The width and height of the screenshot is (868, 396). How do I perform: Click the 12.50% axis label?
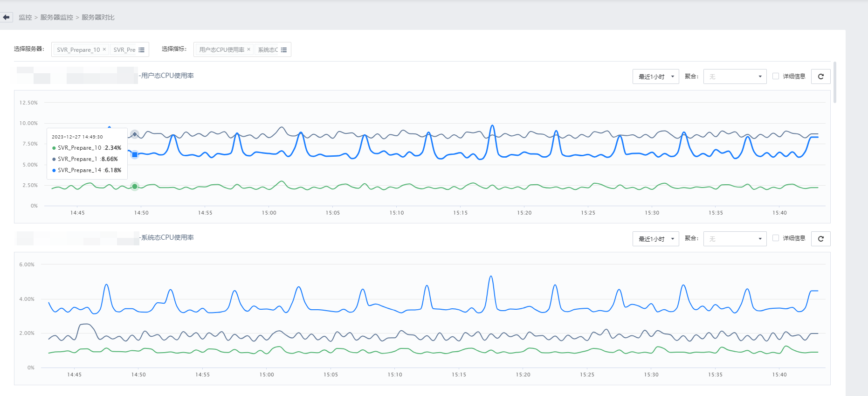click(28, 103)
